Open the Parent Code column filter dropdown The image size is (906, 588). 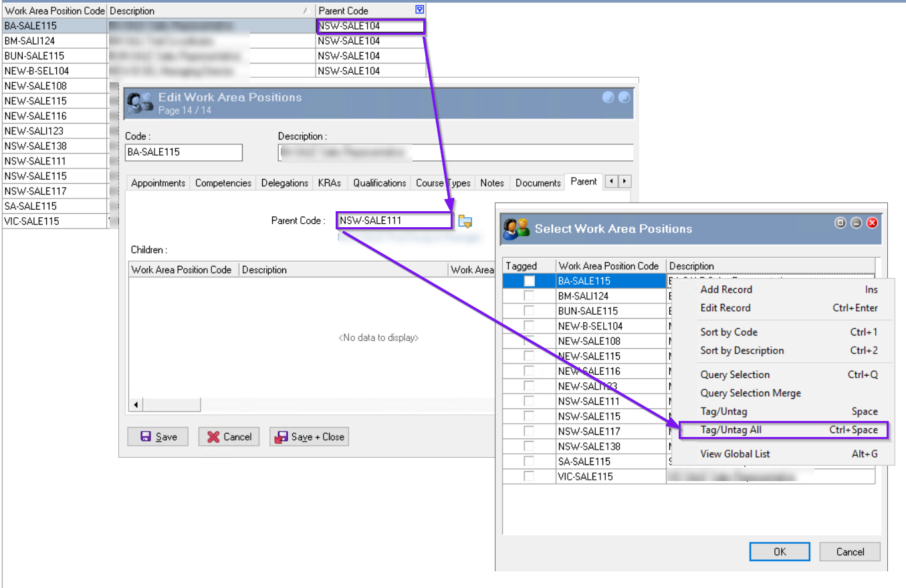click(419, 10)
